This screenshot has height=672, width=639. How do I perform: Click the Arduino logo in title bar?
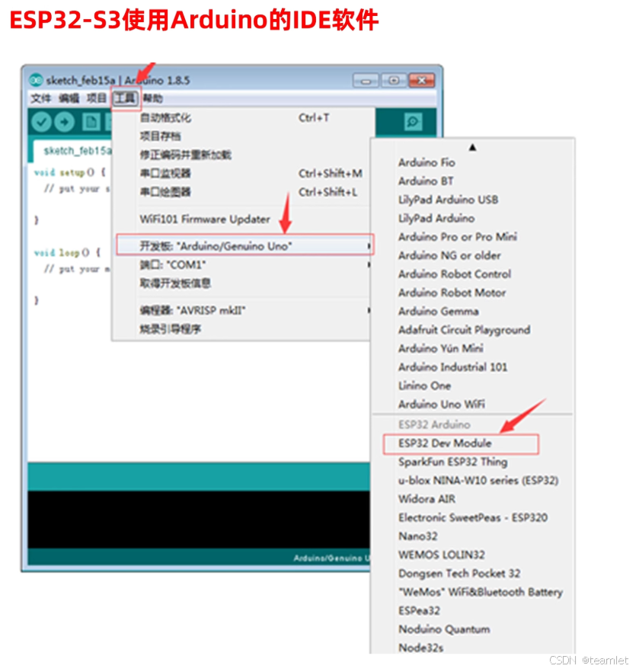point(36,80)
